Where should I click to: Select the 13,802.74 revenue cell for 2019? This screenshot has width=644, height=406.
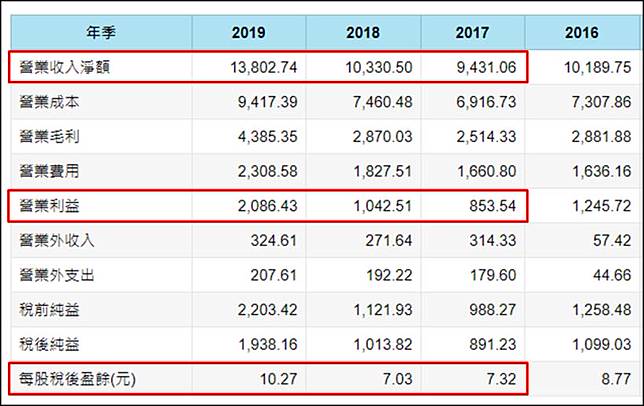click(257, 67)
